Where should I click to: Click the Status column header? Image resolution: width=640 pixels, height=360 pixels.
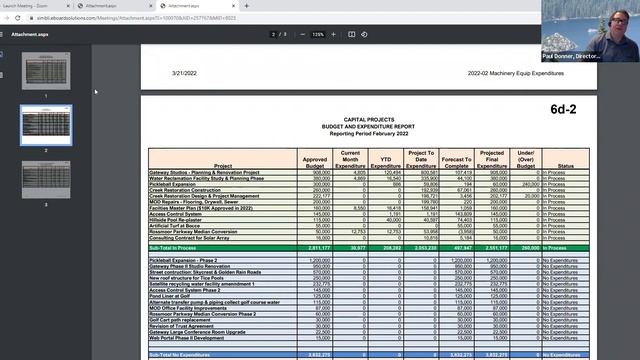(566, 159)
